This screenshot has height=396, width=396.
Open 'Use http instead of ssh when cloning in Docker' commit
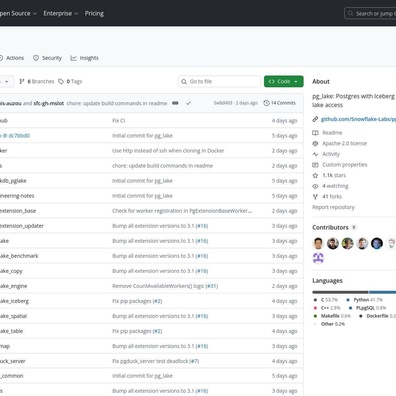click(x=168, y=151)
